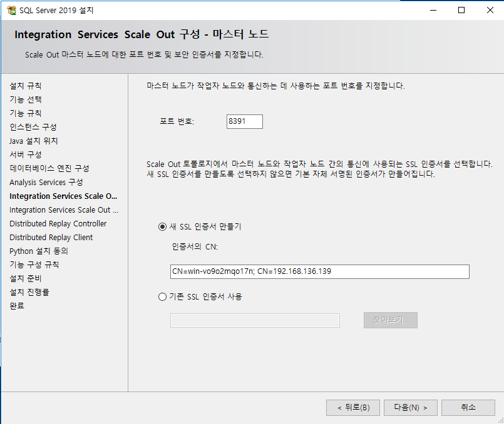Viewport: 504px width, 424px height.
Task: Select the Distributed Replay Client step
Action: (51, 238)
